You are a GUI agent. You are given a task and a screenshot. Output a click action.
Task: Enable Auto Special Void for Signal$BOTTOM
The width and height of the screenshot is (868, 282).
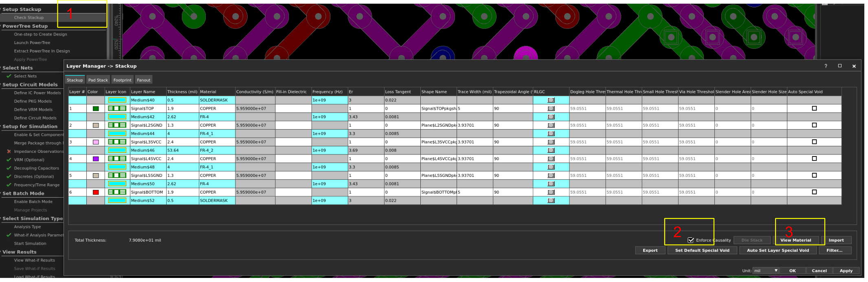coord(814,192)
